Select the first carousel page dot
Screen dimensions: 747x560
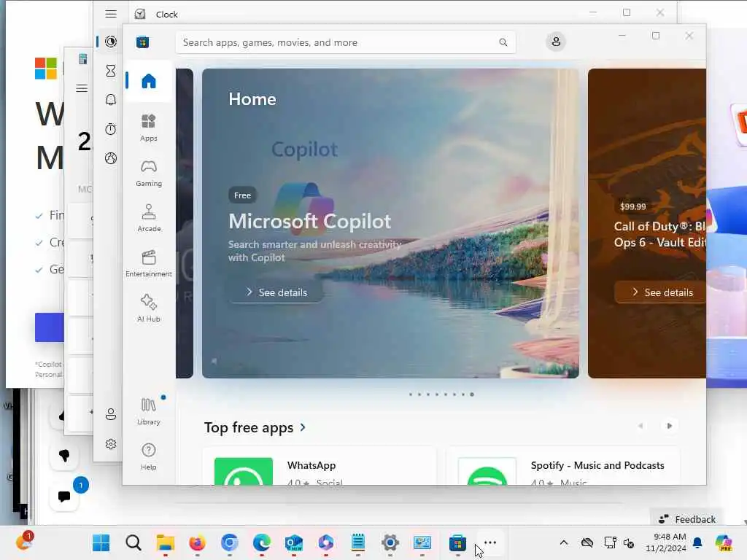(411, 394)
